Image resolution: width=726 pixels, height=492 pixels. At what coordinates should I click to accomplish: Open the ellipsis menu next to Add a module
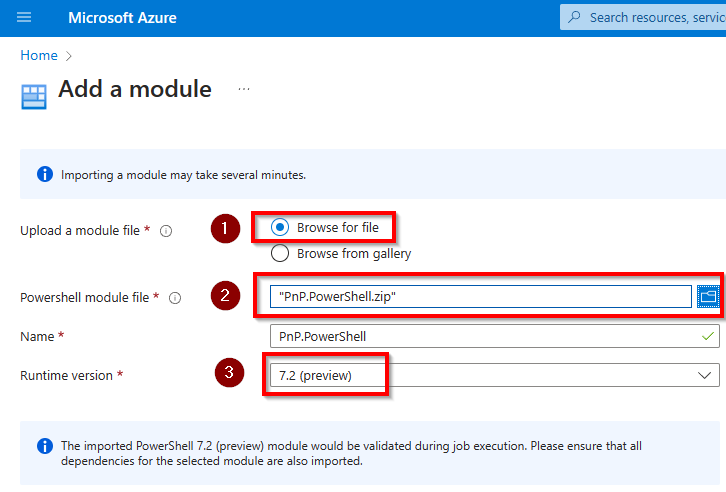(x=244, y=89)
